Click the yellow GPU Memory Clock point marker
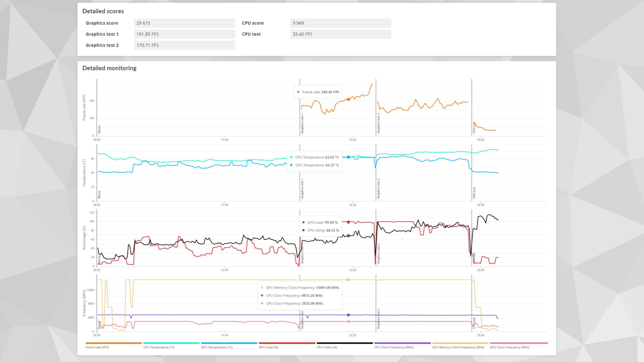Viewport: 644px width, 362px height. coord(348,280)
